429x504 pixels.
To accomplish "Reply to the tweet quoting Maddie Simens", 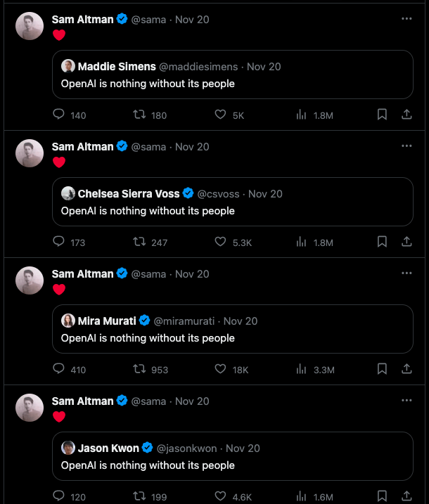I will [x=59, y=115].
